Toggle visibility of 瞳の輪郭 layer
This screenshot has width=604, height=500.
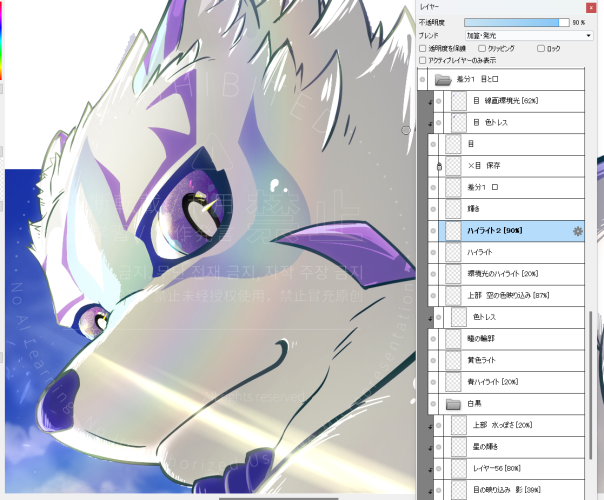coord(433,339)
